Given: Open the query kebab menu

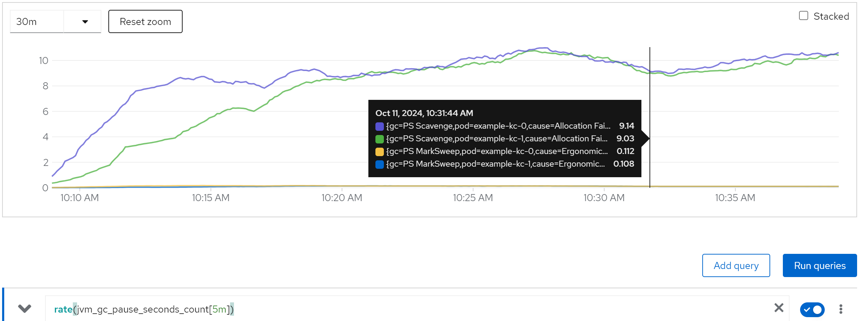Looking at the screenshot, I should [x=841, y=309].
